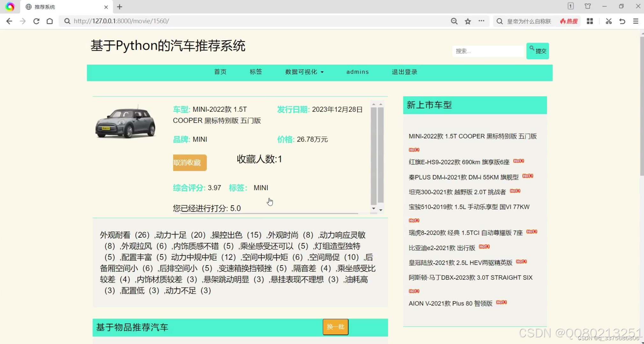Image resolution: width=644 pixels, height=344 pixels.
Task: Bookmark this page using the star icon
Action: (468, 21)
